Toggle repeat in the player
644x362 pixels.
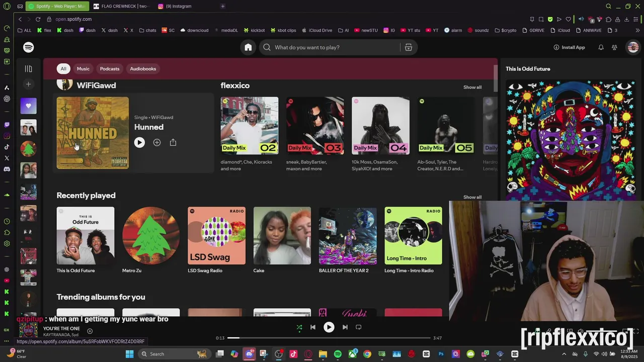(359, 327)
